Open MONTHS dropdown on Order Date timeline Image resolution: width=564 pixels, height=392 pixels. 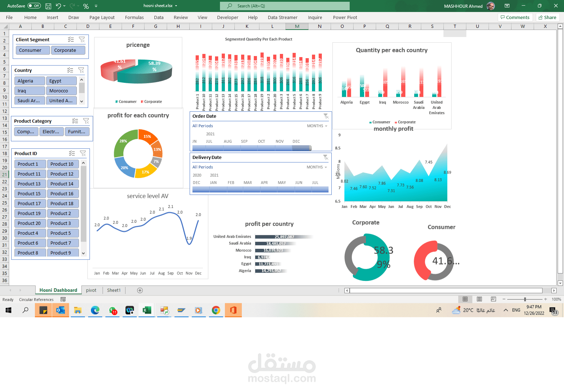[x=317, y=126]
